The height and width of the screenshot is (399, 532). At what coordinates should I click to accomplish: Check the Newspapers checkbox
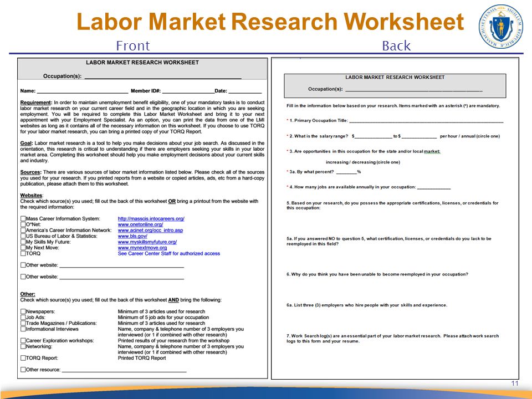point(23,311)
